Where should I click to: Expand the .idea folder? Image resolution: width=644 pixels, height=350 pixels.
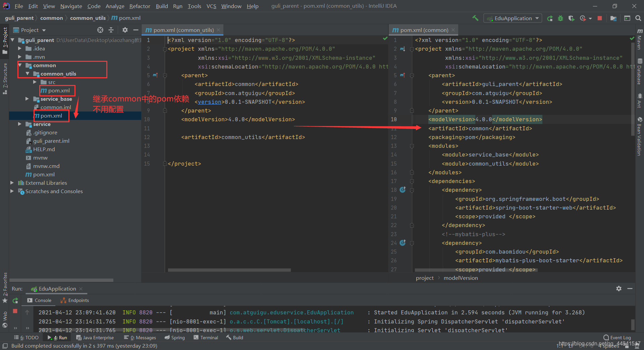click(x=20, y=48)
